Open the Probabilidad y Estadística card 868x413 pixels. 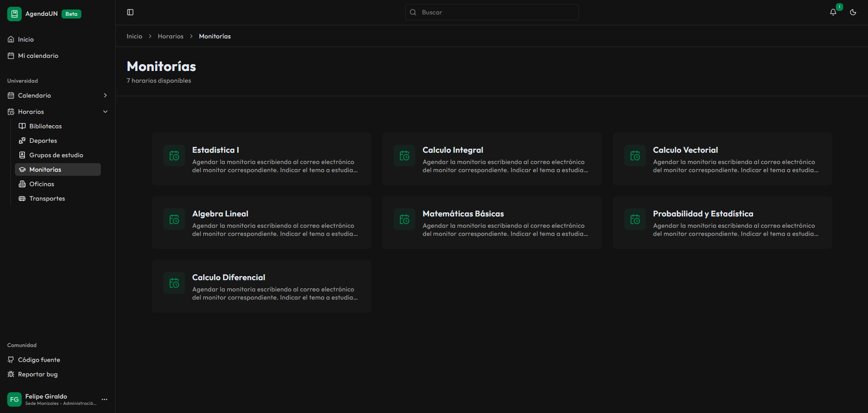(722, 222)
